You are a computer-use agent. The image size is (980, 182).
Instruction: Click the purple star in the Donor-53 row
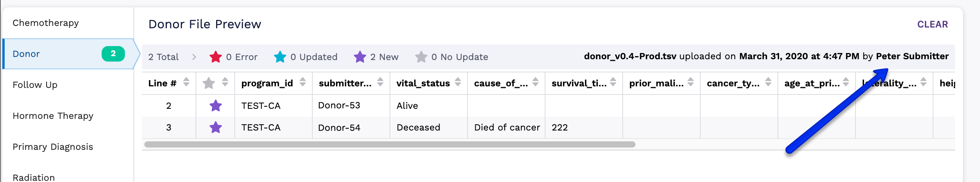pos(215,106)
